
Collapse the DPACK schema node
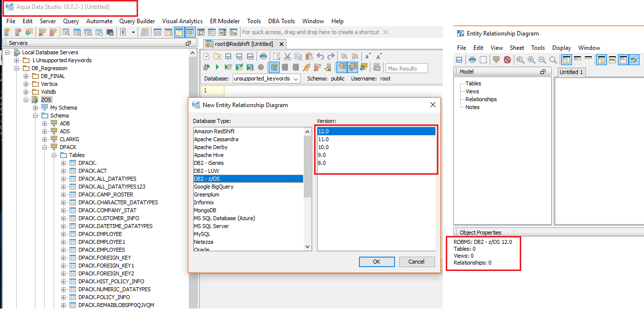pos(45,147)
